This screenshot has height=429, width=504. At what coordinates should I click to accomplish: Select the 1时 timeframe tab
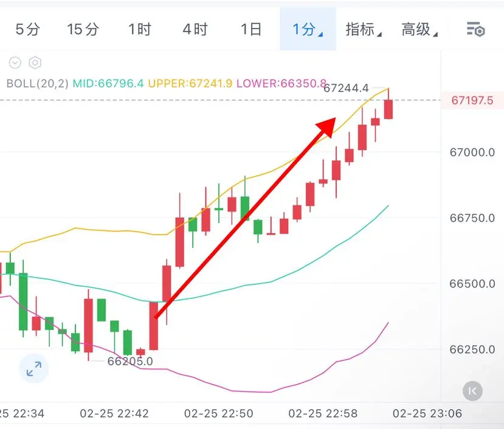coord(139,30)
